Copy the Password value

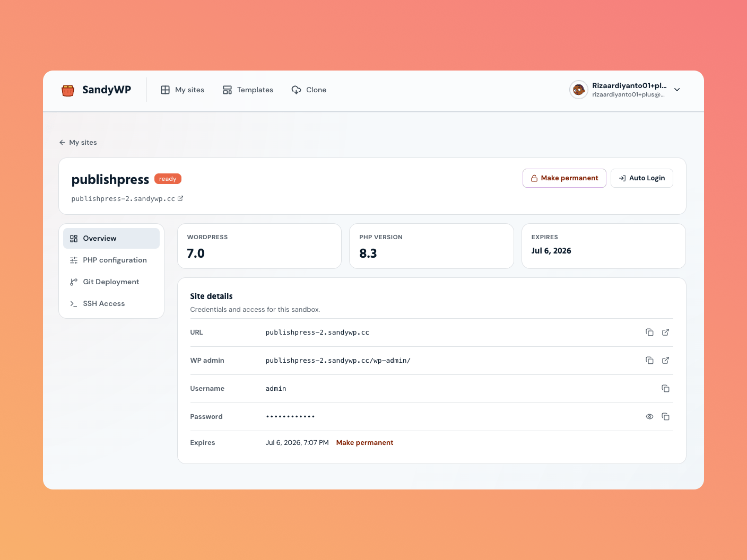(x=665, y=417)
